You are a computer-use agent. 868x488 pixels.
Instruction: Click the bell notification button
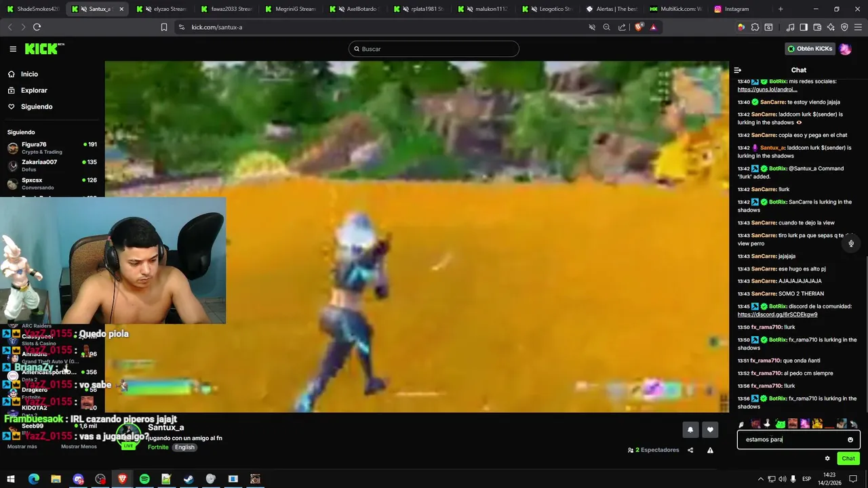tap(690, 430)
